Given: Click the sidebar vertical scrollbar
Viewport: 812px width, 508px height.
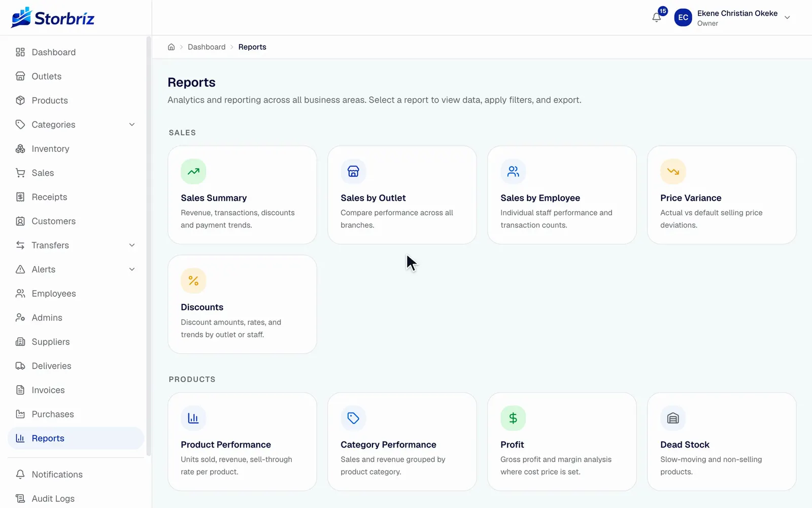Looking at the screenshot, I should (x=149, y=246).
